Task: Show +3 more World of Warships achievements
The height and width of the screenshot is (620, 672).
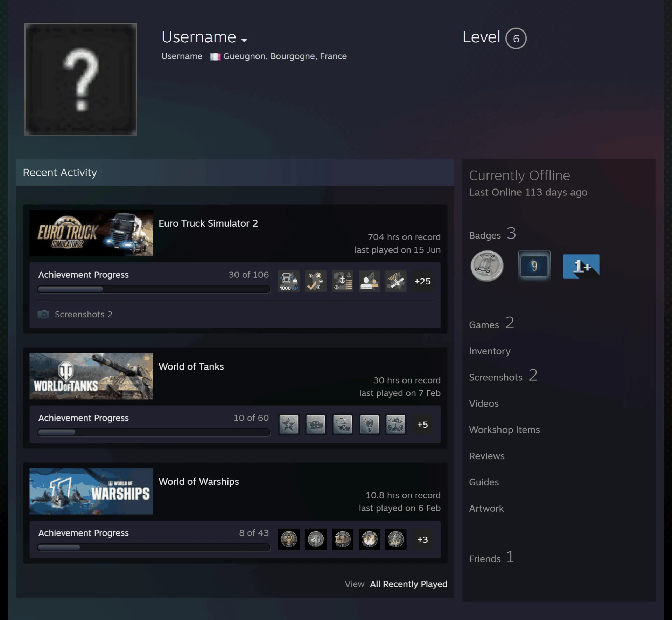Action: tap(422, 539)
